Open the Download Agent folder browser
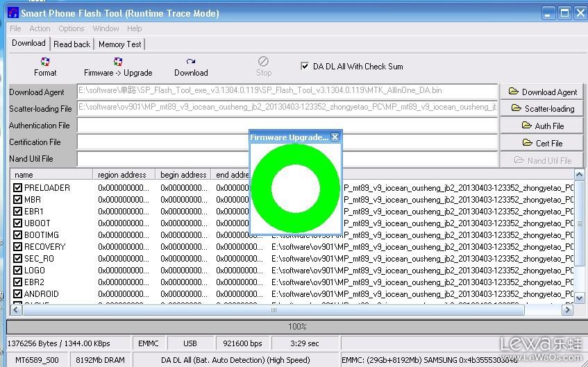 (x=542, y=92)
